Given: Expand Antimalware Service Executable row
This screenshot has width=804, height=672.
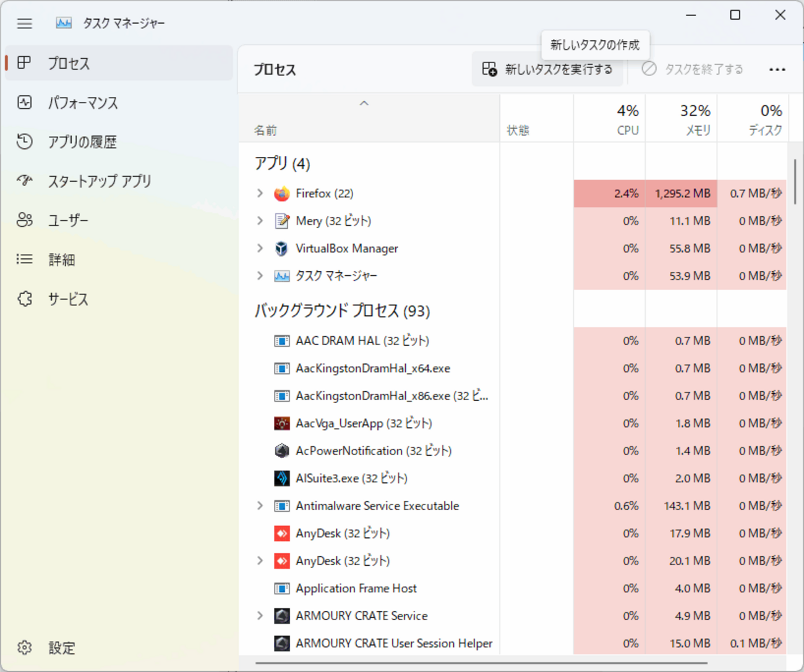Looking at the screenshot, I should (260, 506).
